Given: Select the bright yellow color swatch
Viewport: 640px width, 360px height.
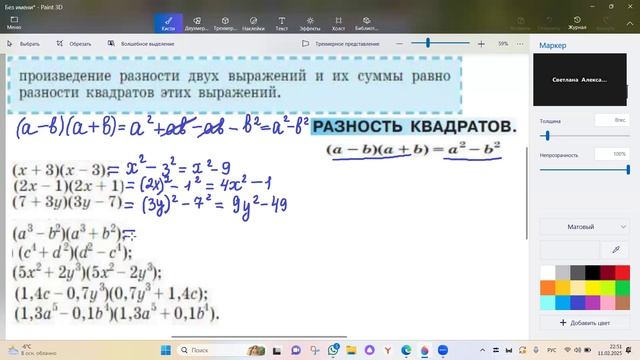Looking at the screenshot, I should [593, 288].
